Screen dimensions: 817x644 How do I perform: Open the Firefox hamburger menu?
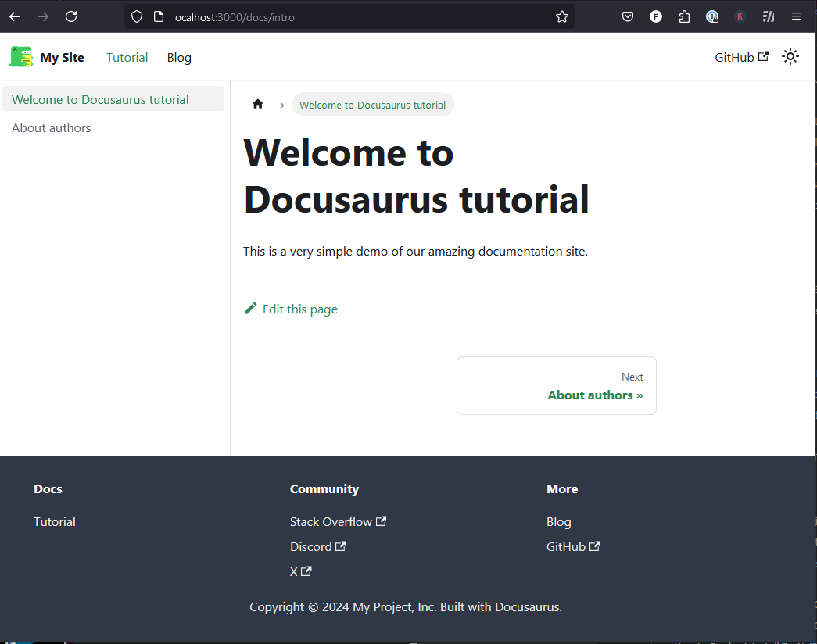coord(797,16)
